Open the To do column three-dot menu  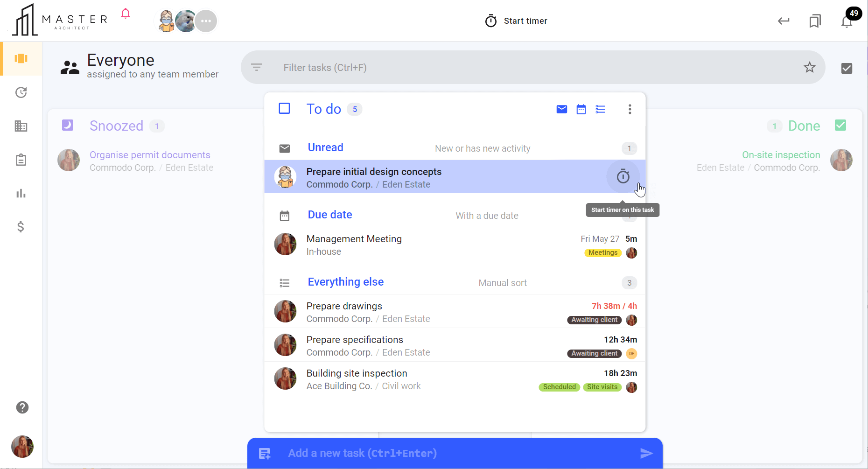click(x=630, y=109)
